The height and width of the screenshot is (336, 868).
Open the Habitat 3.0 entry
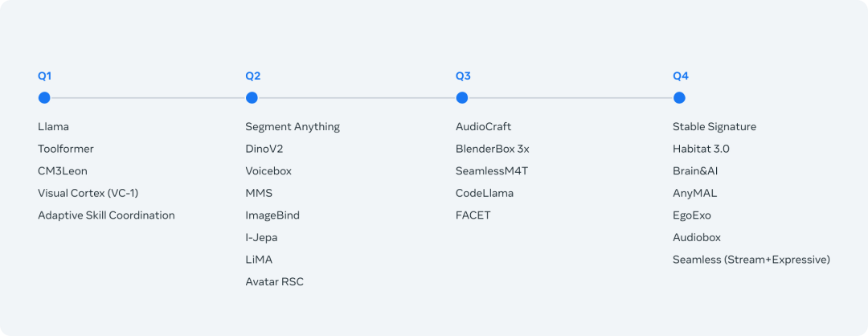point(701,149)
